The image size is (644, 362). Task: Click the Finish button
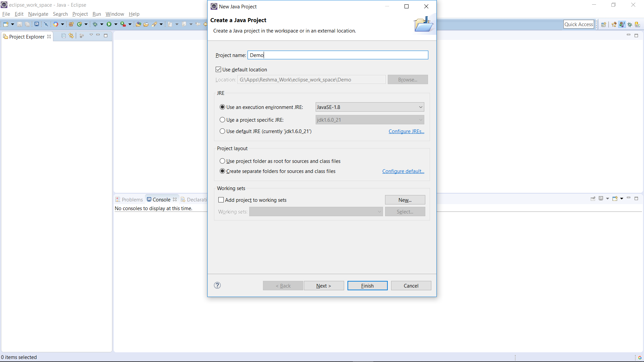click(x=367, y=286)
